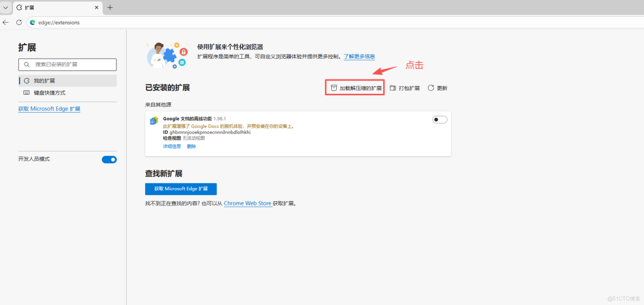This screenshot has width=644, height=305.
Task: Click the Edge logo in address bar
Action: pyautogui.click(x=33, y=23)
